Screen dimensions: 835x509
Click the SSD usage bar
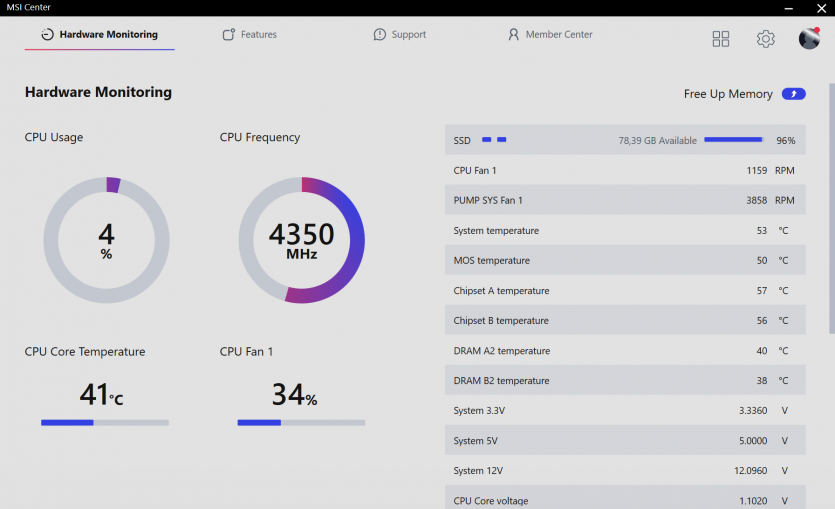tap(733, 140)
